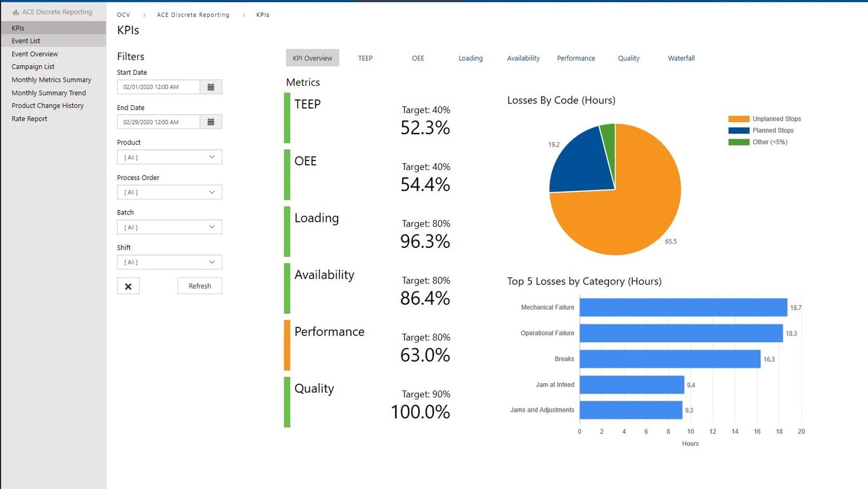Image resolution: width=868 pixels, height=489 pixels.
Task: Open the Start Date calendar picker
Action: 211,87
